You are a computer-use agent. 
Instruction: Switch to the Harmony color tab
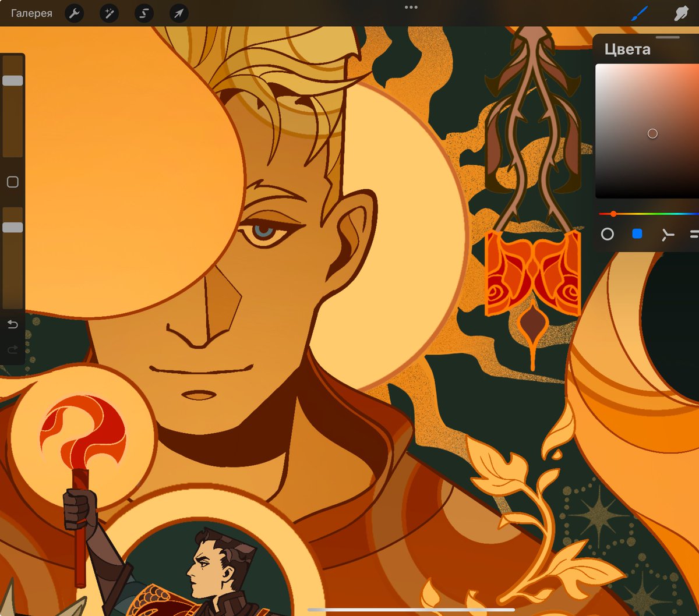tap(668, 234)
